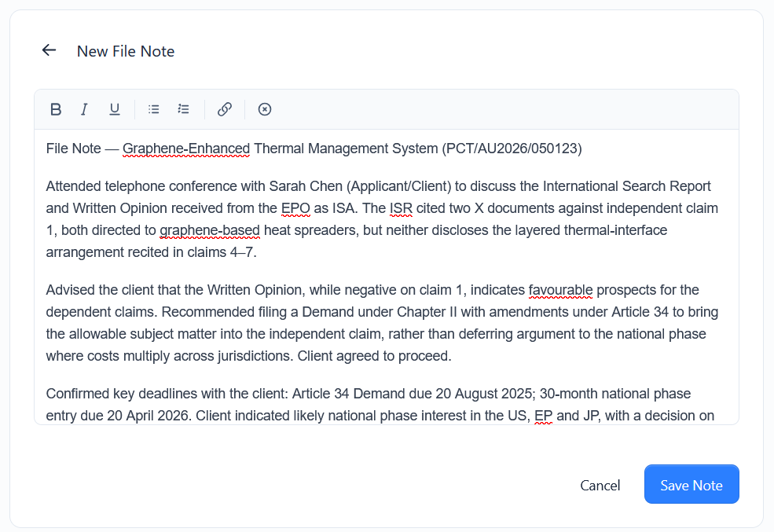Toggle italic formatting
Image resolution: width=774 pixels, height=532 pixels.
[84, 109]
